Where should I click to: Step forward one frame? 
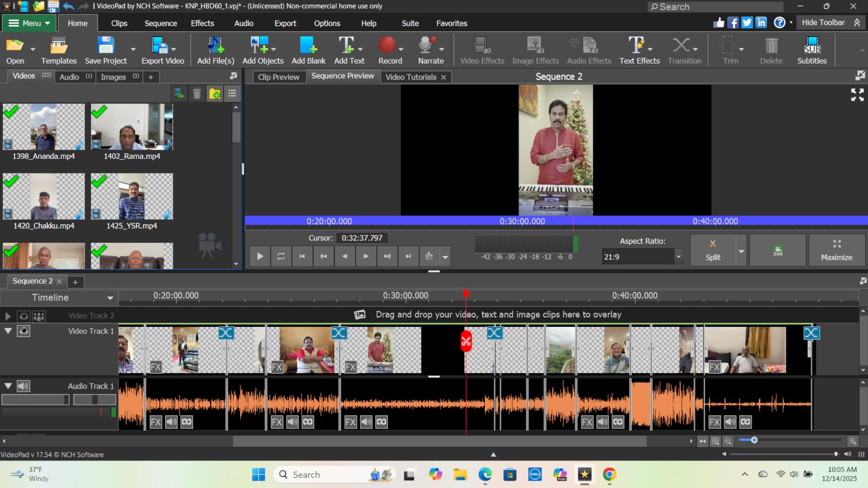click(366, 256)
